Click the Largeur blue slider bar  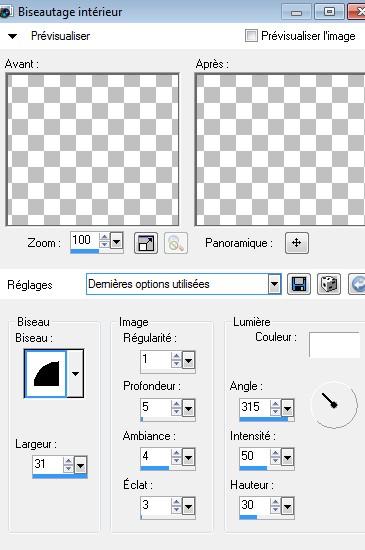60,476
